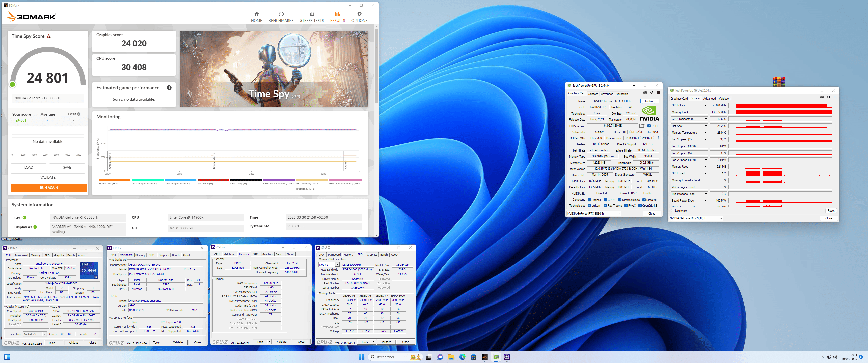Open 3DMark OPTIONS gear
This screenshot has height=363, width=868.
(359, 17)
